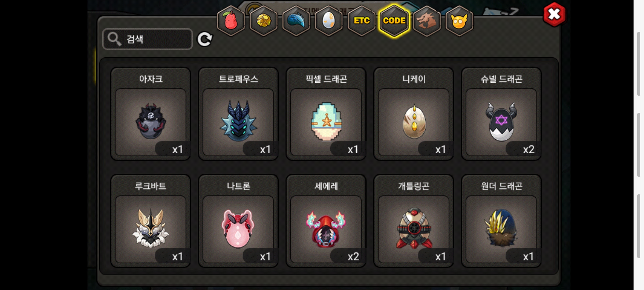Select the yellow horned mask category icon
Screen dimensions: 644x290
coord(459,21)
